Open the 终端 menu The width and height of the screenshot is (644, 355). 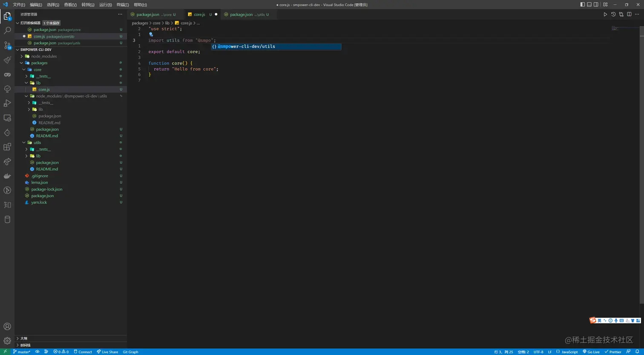(x=123, y=5)
